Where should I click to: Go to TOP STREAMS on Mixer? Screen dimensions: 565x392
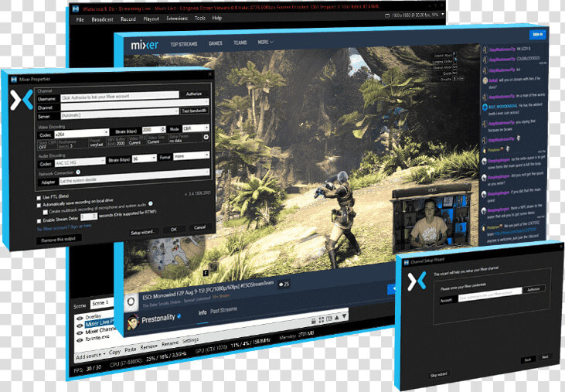[x=184, y=44]
